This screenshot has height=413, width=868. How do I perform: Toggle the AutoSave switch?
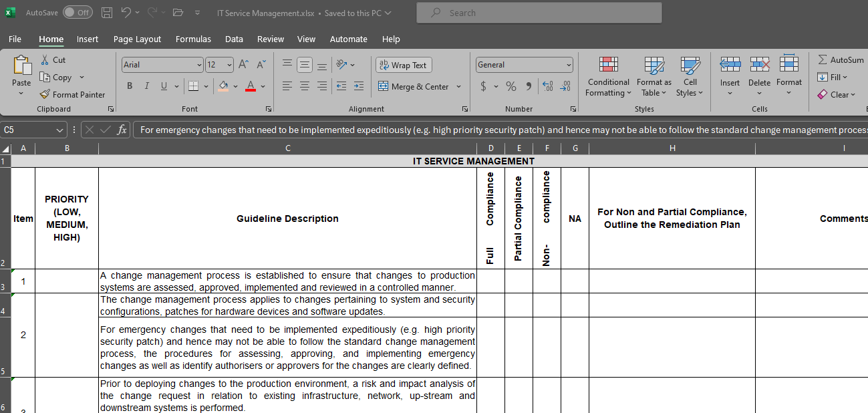coord(78,13)
